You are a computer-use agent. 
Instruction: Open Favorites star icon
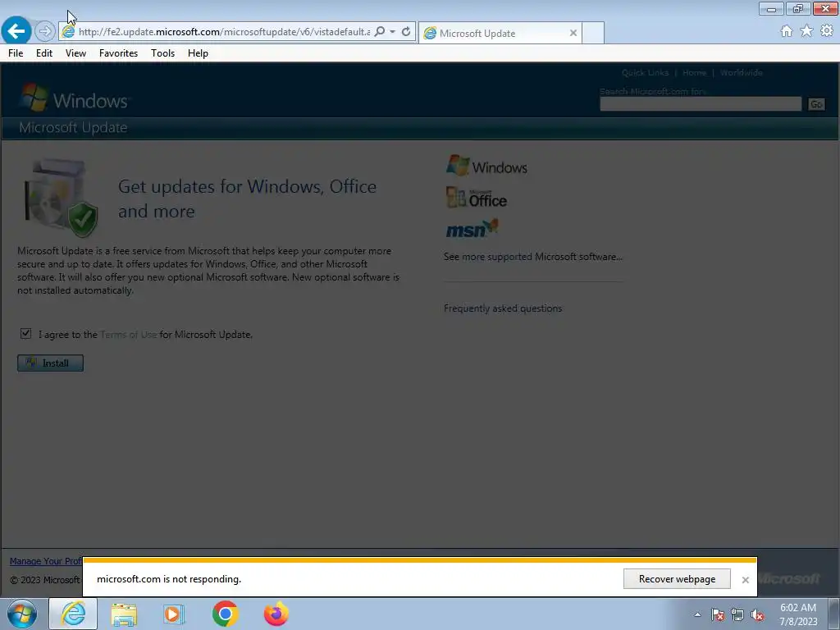tap(806, 31)
